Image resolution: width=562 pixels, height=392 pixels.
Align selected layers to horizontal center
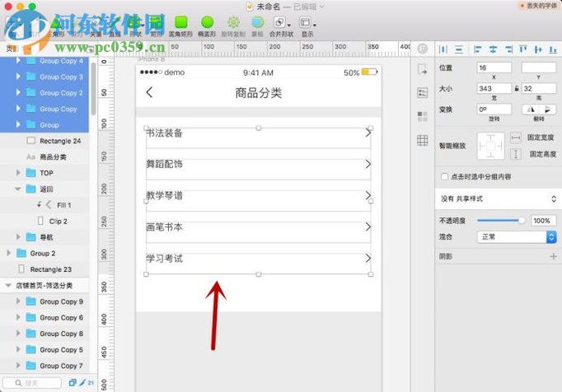493,49
